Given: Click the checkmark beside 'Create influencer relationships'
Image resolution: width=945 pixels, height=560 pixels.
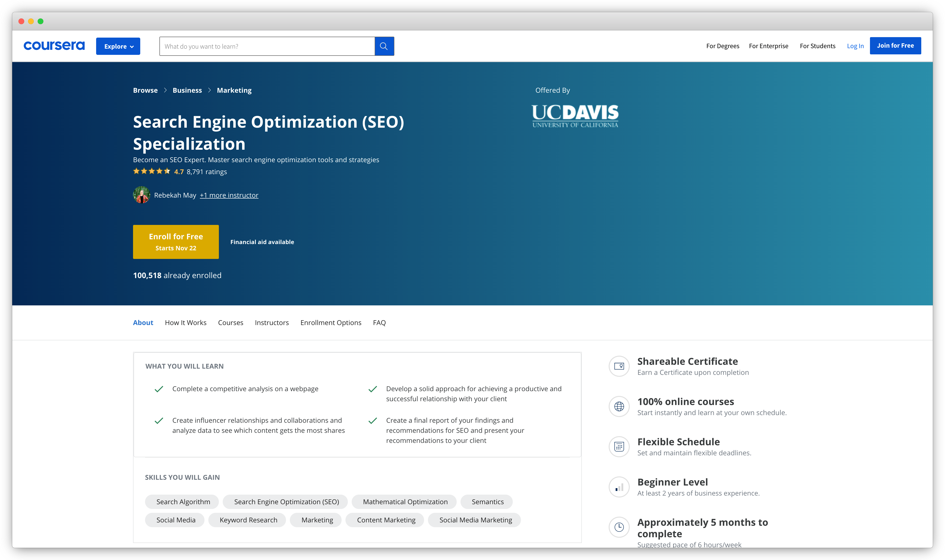Looking at the screenshot, I should click(159, 421).
